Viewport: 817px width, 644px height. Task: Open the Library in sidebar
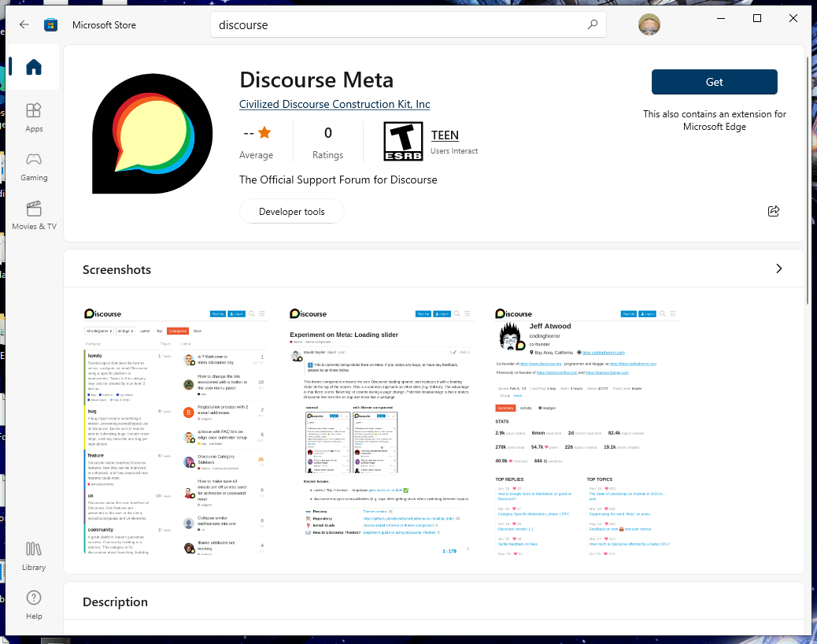click(34, 555)
